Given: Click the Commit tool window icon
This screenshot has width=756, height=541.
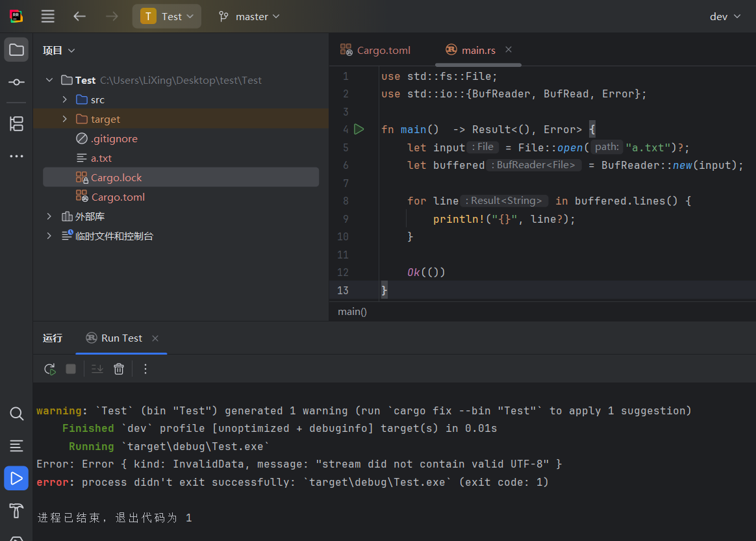Looking at the screenshot, I should [x=17, y=82].
